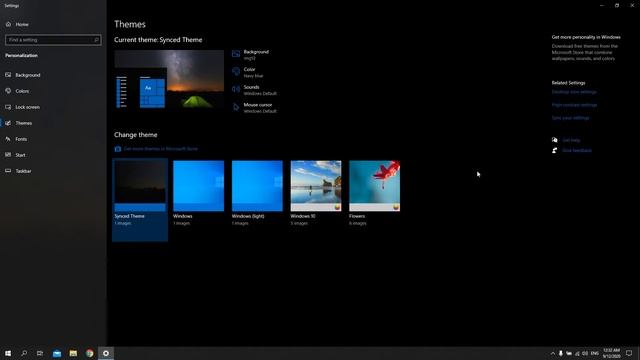Select Themes in the sidebar
This screenshot has height=360, width=640.
coord(24,123)
